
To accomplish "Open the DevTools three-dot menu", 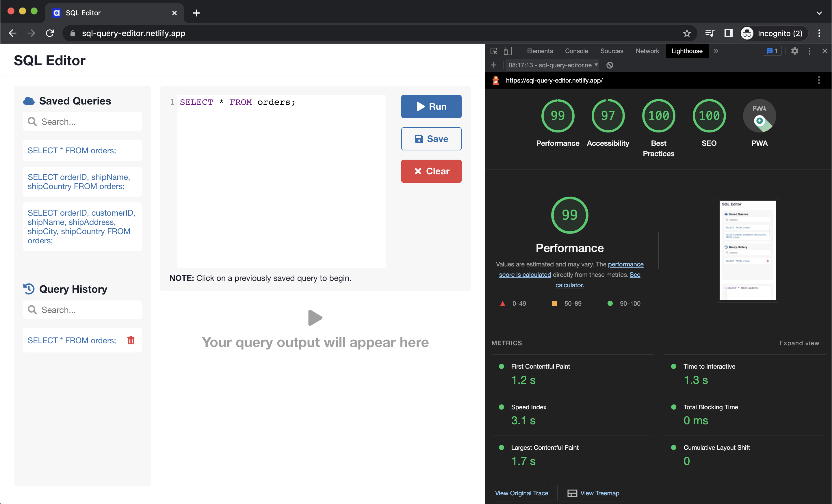I will pyautogui.click(x=809, y=51).
